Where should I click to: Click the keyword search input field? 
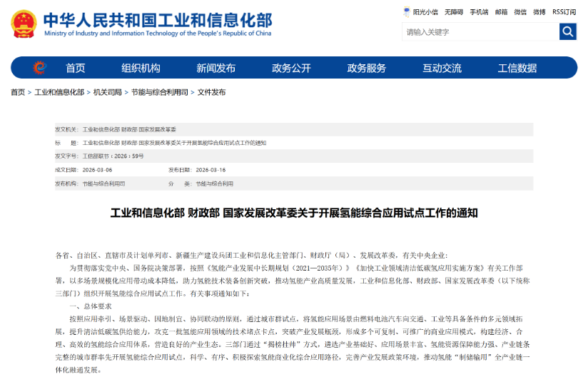481,32
